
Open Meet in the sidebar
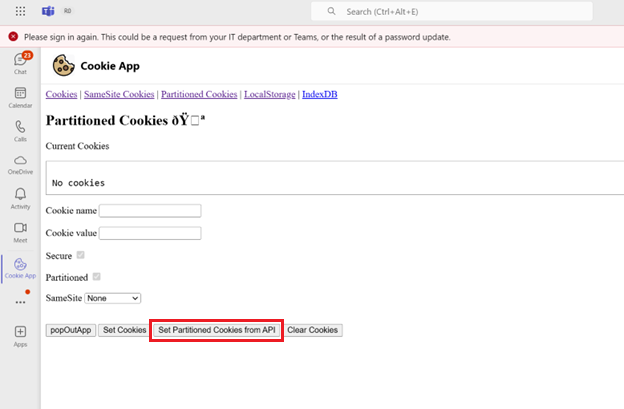tap(20, 232)
